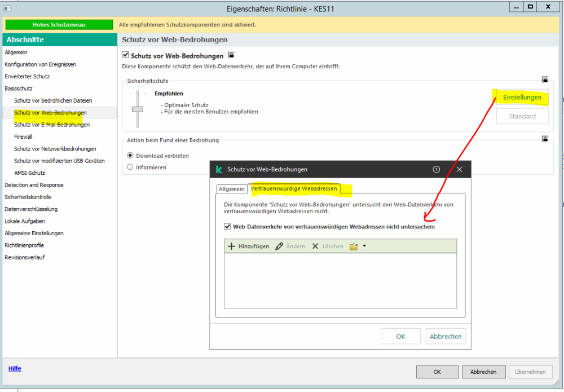Click the Standard button
The image size is (564, 392).
point(522,116)
